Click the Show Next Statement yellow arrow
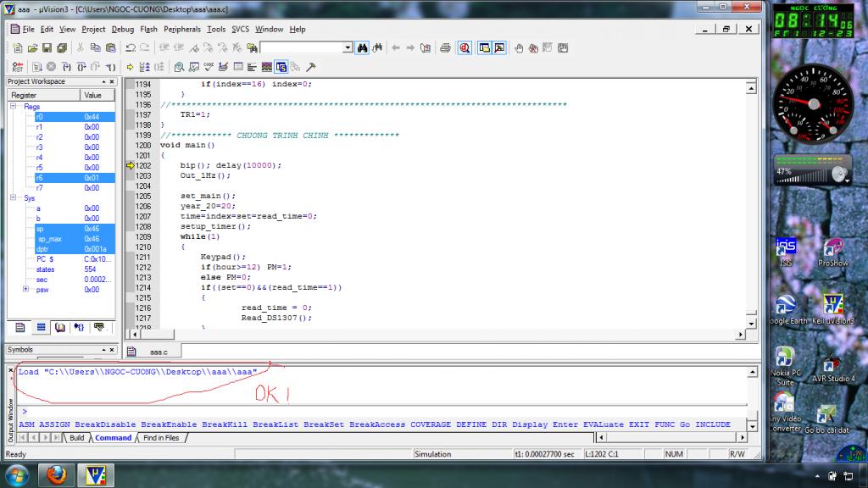This screenshot has width=868, height=488. pos(130,67)
